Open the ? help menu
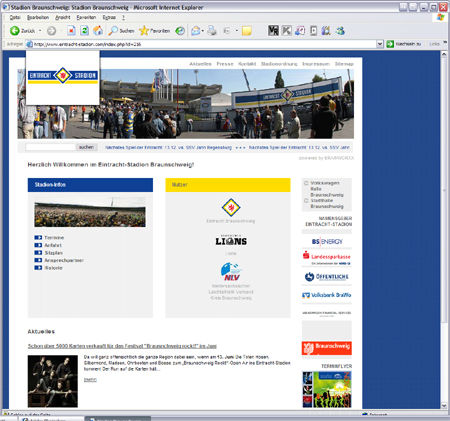Image resolution: width=450 pixels, height=421 pixels. 123,17
